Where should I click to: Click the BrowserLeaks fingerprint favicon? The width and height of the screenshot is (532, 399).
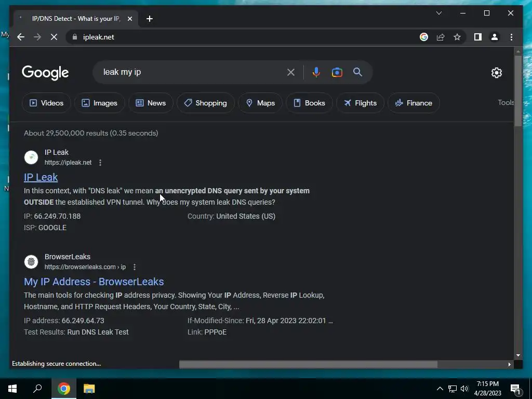coord(31,262)
